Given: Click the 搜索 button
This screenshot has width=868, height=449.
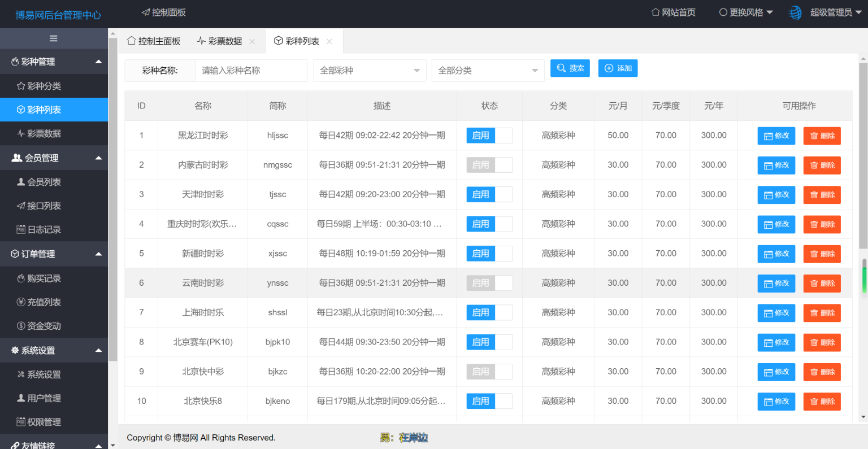Looking at the screenshot, I should (x=570, y=68).
